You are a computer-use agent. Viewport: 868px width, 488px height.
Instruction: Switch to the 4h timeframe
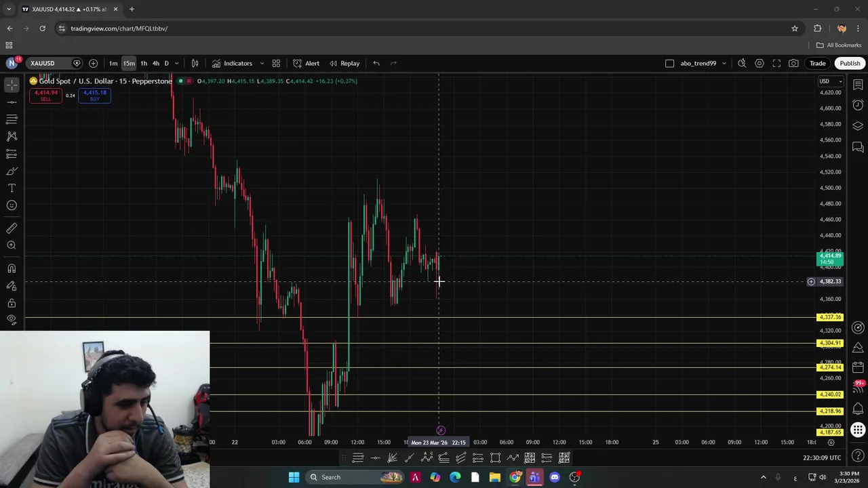155,63
